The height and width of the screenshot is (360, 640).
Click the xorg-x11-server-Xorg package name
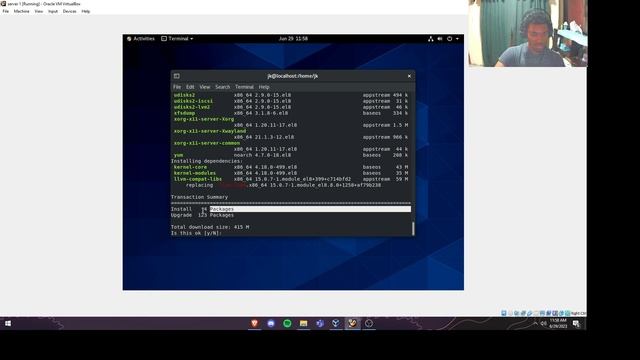[x=204, y=119]
